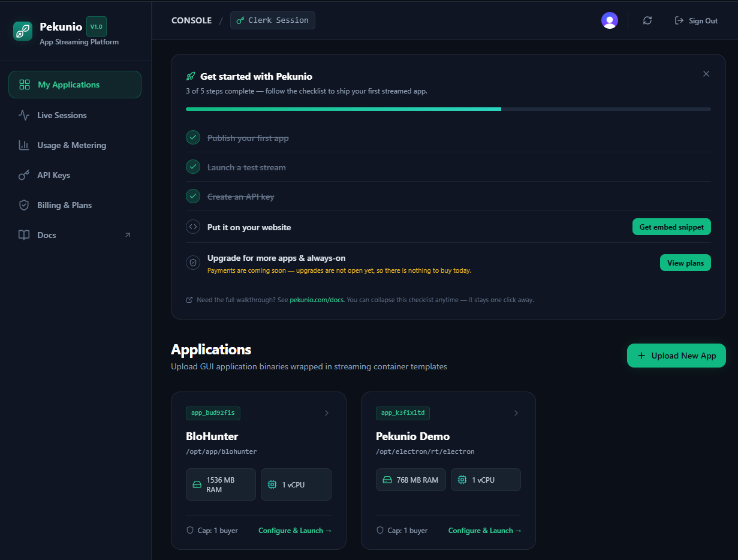Image resolution: width=738 pixels, height=560 pixels.
Task: Click Configure & Launch on Pekunio Demo
Action: tap(485, 531)
